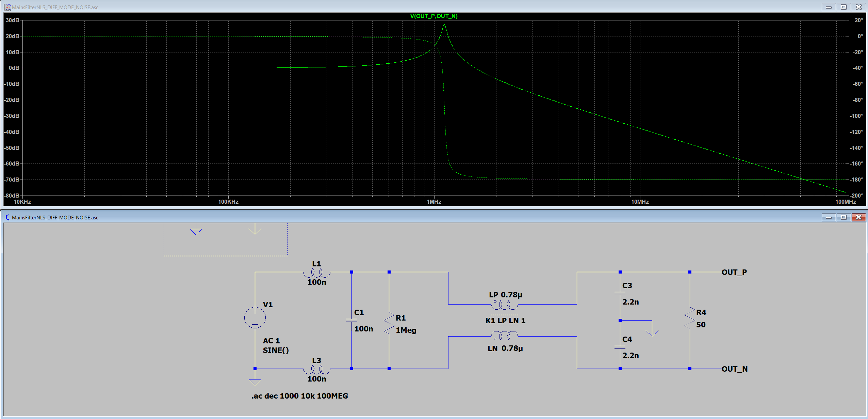Image resolution: width=868 pixels, height=419 pixels.
Task: Click the earth symbol between C3 and C4
Action: point(652,333)
